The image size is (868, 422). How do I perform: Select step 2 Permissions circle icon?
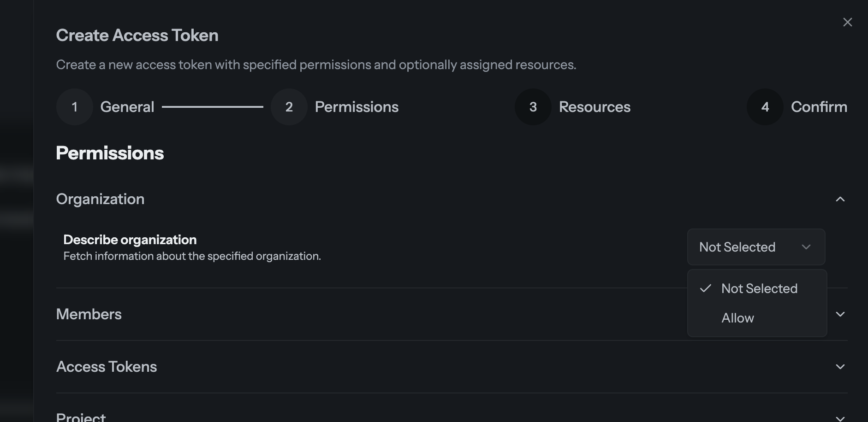(x=289, y=106)
